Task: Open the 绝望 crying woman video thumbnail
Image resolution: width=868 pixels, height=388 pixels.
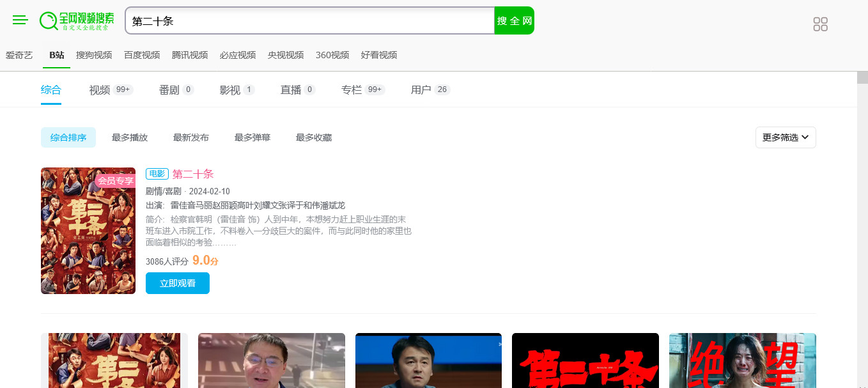Action: [743, 361]
